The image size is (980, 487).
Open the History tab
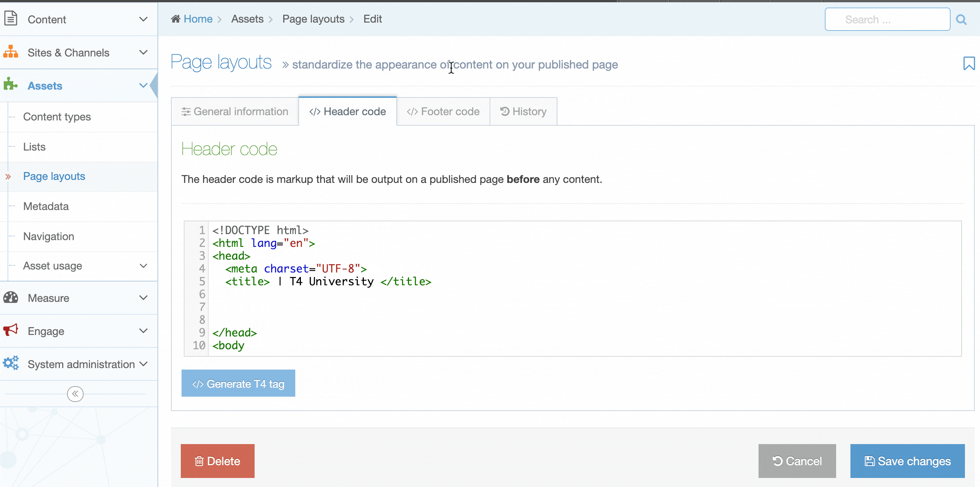pos(523,111)
